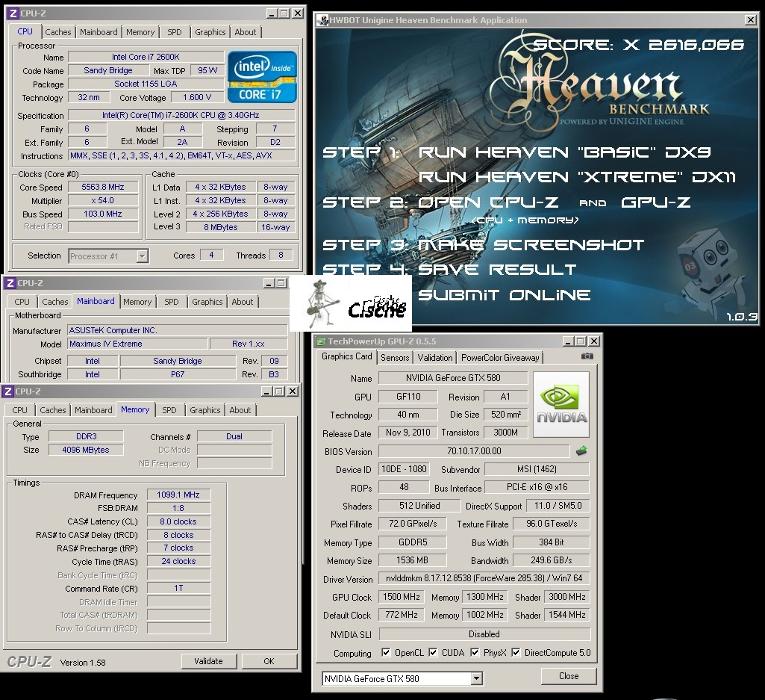Screen dimensions: 765x700
Task: Select Graphics Card tab in GPU-Z
Action: pyautogui.click(x=346, y=356)
